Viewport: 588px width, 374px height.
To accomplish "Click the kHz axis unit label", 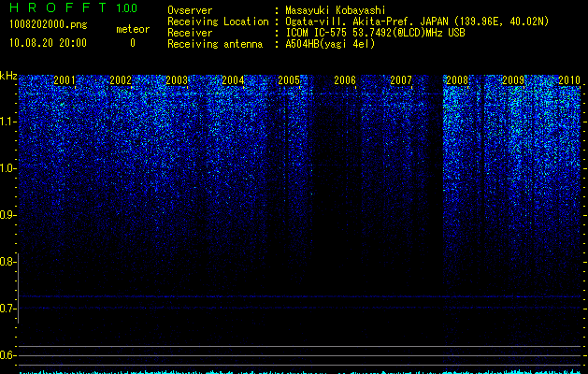I will coord(8,76).
